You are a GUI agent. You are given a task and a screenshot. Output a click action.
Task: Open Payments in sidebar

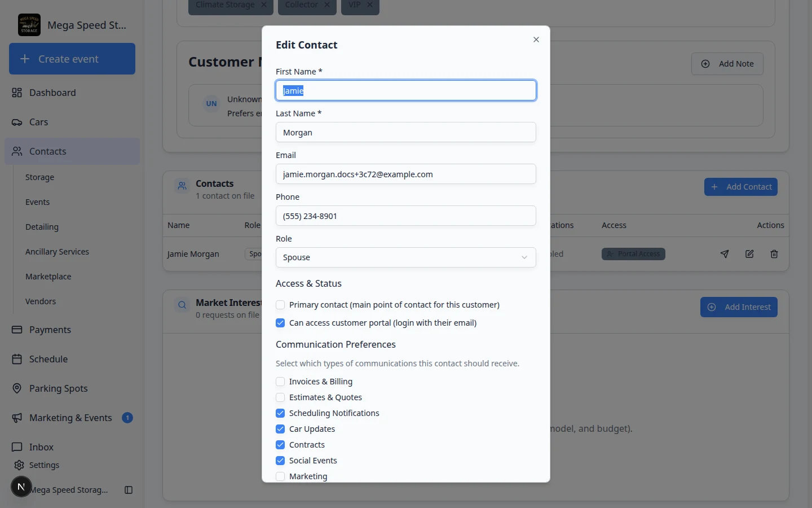72,330
